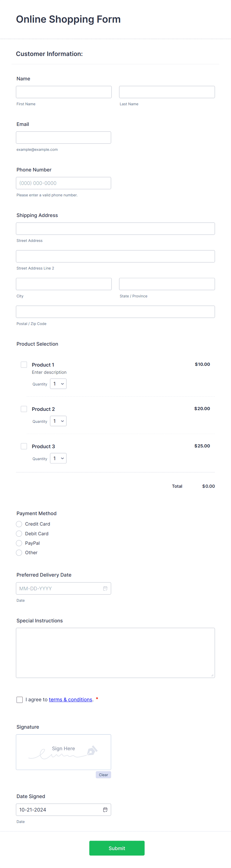Choose Other as the payment method
Image resolution: width=231 pixels, height=868 pixels.
pyautogui.click(x=19, y=553)
